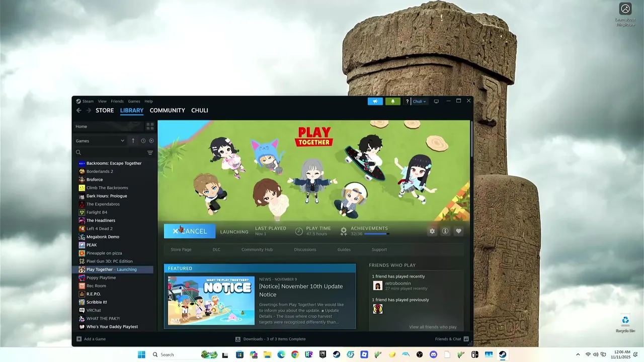Open the DLC link
Viewport: 644px width, 362px height.
(216, 249)
